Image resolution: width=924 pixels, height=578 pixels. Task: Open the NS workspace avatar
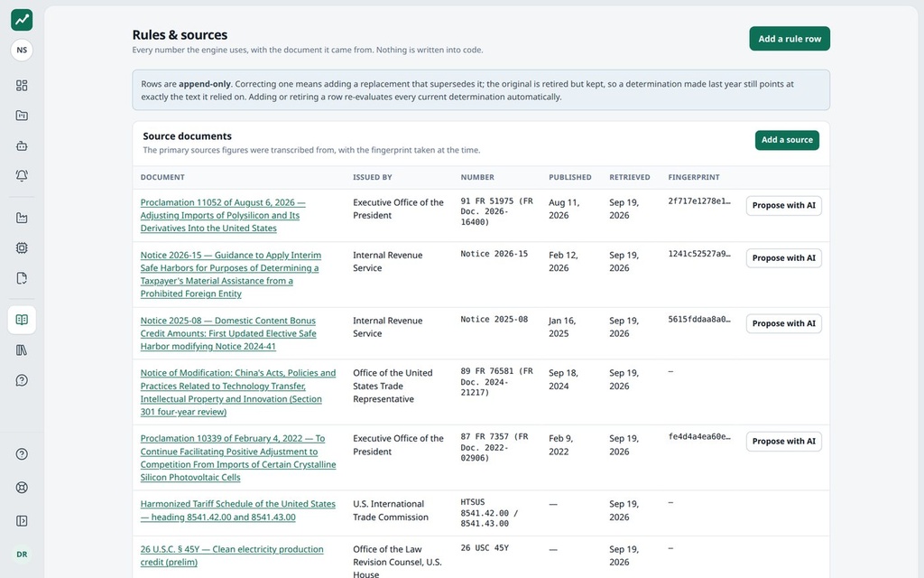coord(22,51)
